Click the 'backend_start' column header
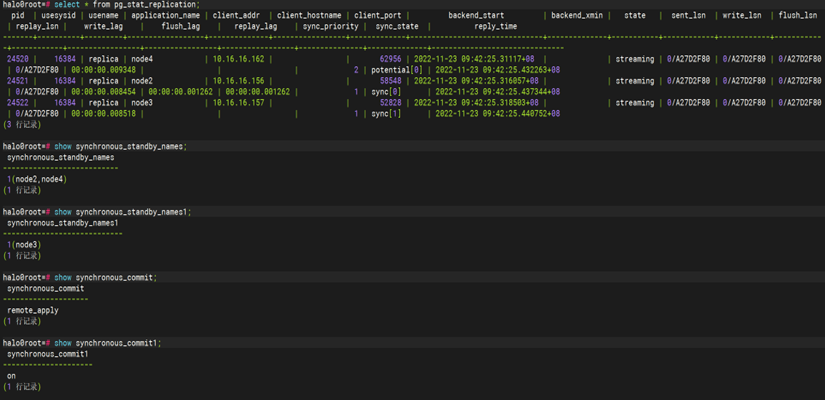 click(x=476, y=16)
